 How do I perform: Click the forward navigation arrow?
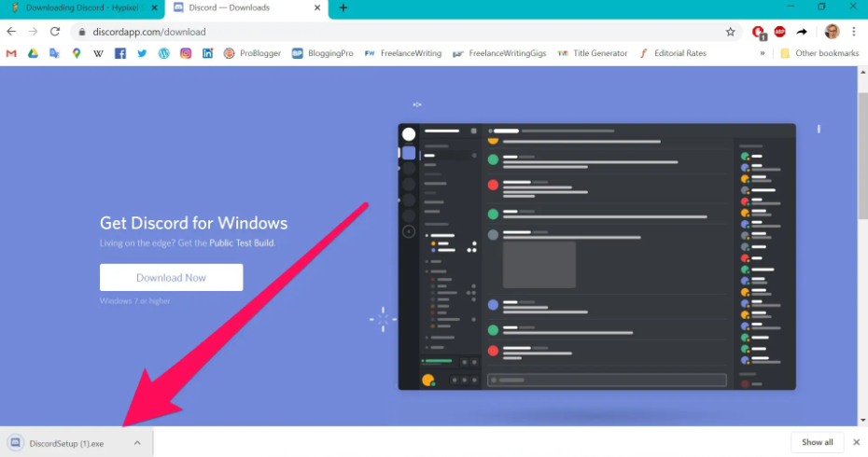pyautogui.click(x=33, y=32)
